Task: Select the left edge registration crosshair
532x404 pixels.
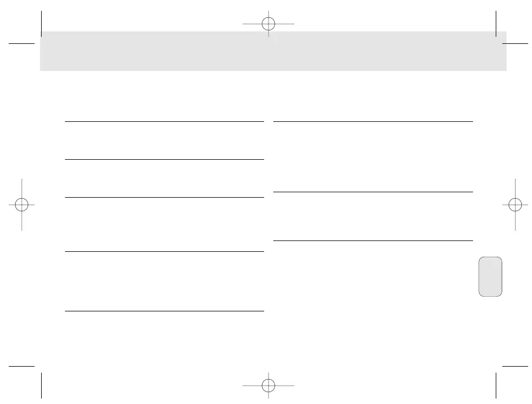Action: click(x=22, y=205)
